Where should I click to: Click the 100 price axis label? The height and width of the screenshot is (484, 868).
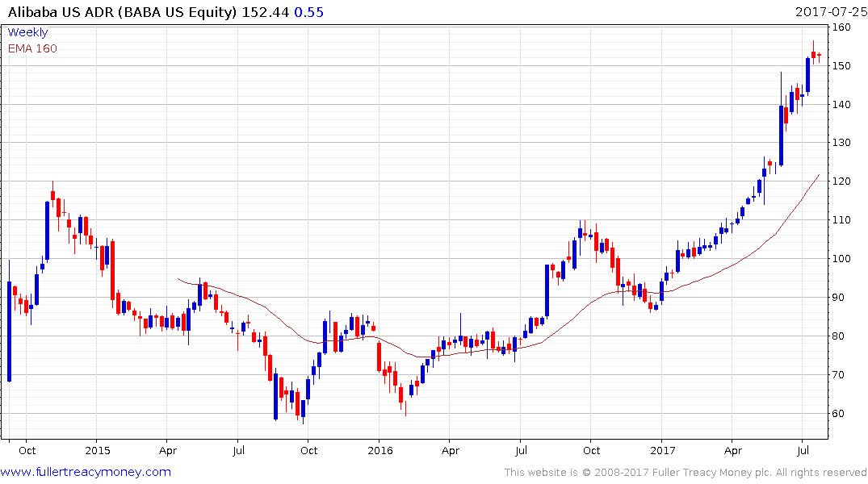tap(841, 259)
